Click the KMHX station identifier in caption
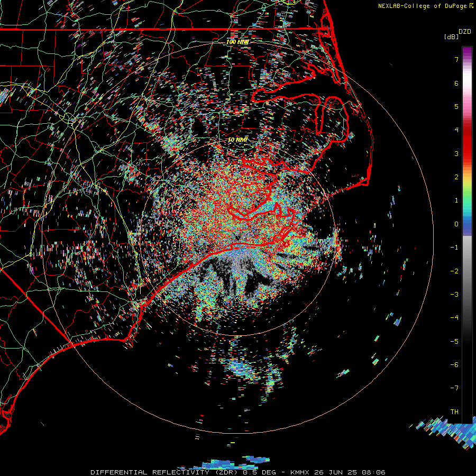Viewport: 476px width, 476px height. click(300, 472)
